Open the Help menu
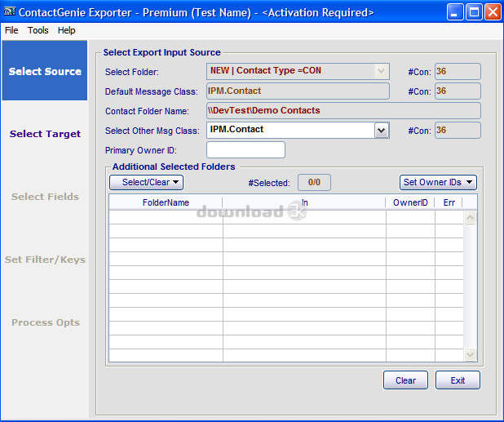Image resolution: width=504 pixels, height=422 pixels. point(67,30)
